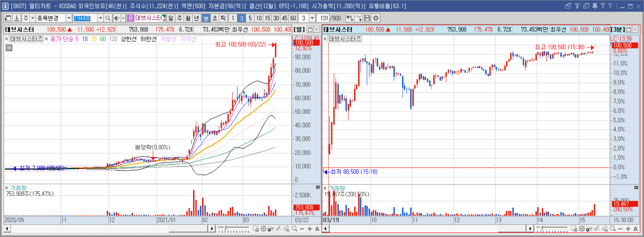The height and width of the screenshot is (237, 644).
Task: Select the 45 minute interval button
Action: pos(285,18)
